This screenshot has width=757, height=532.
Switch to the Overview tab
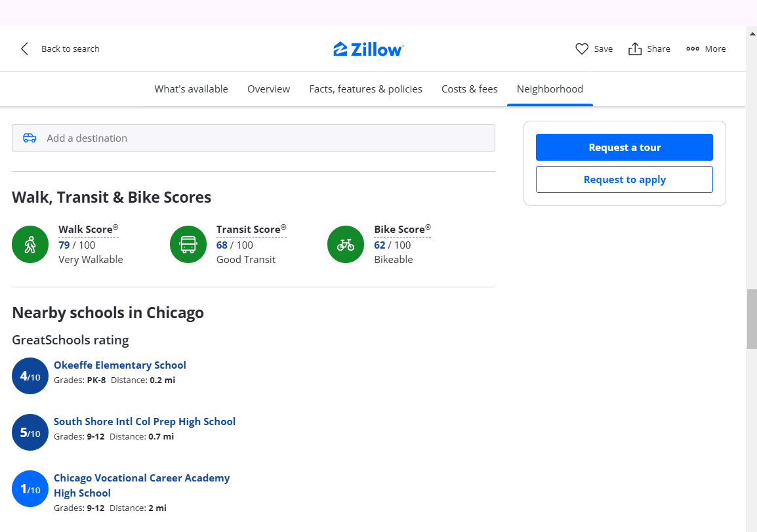click(x=268, y=89)
